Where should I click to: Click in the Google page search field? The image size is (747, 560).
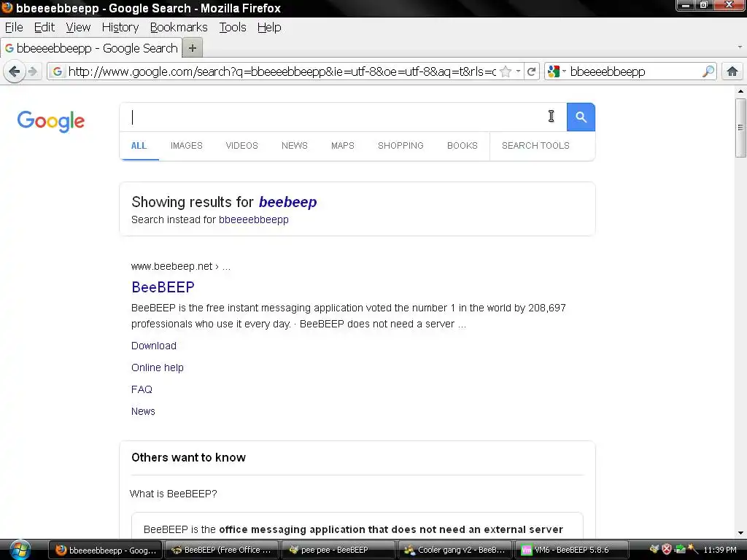[343, 117]
